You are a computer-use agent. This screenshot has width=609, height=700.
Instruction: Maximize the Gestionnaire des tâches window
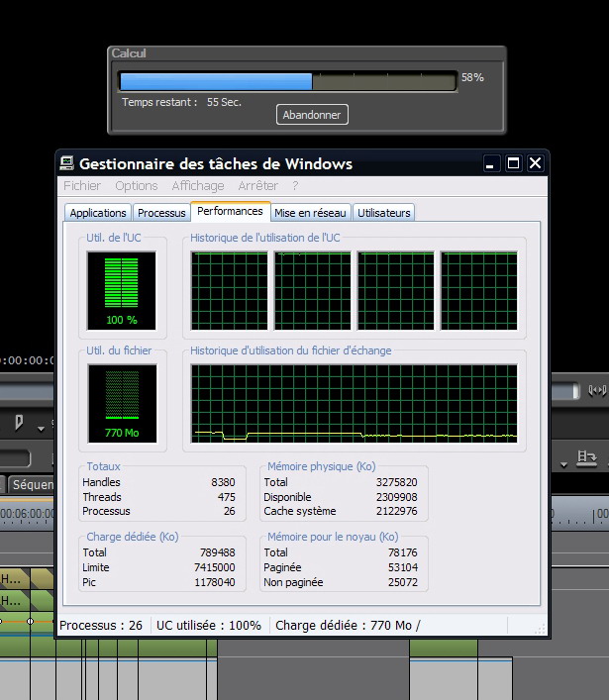pos(513,163)
